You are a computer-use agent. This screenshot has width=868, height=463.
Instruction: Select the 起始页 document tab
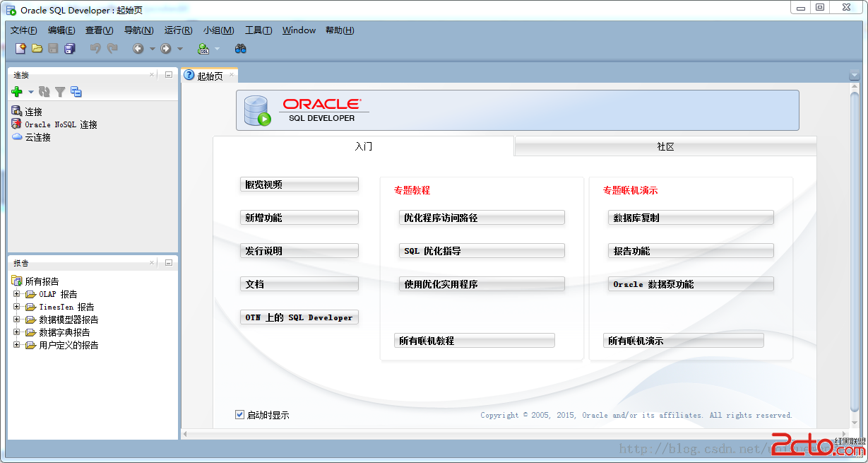coord(210,76)
